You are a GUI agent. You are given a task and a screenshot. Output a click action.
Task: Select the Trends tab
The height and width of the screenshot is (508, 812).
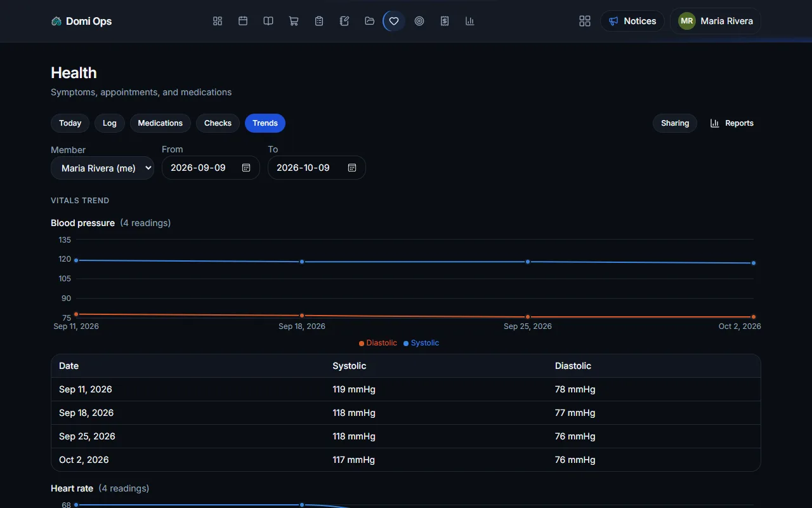(x=265, y=123)
